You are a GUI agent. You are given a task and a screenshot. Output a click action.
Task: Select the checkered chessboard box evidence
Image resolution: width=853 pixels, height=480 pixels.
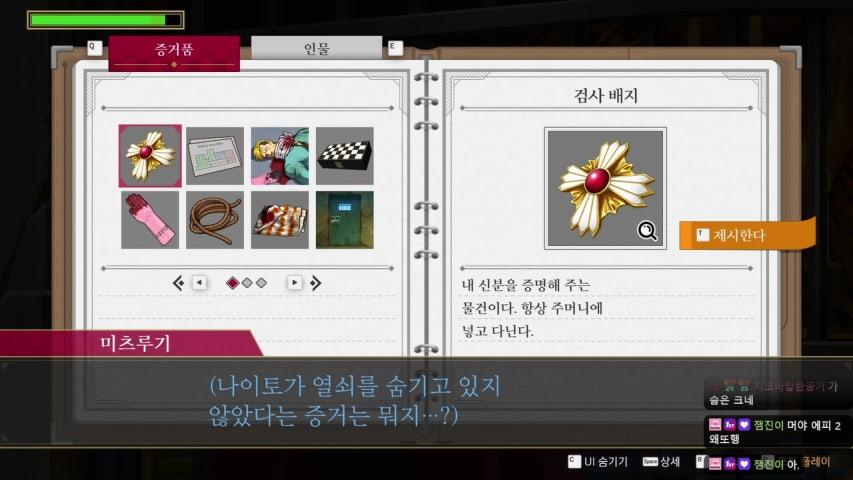[x=345, y=156]
